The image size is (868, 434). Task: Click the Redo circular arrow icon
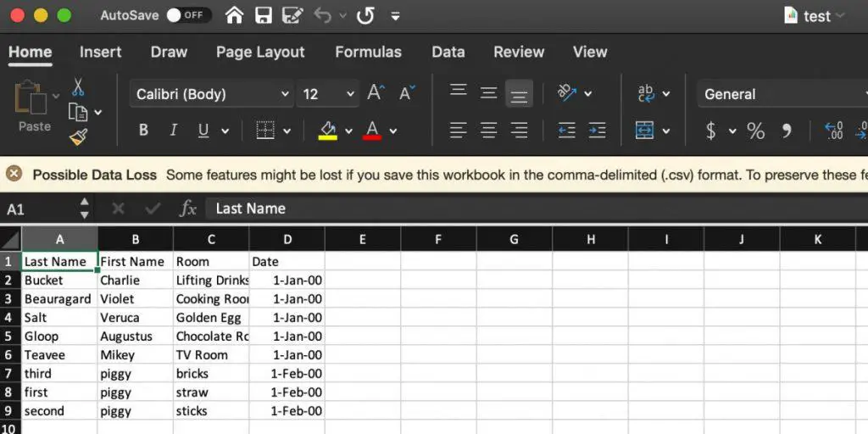click(x=365, y=15)
